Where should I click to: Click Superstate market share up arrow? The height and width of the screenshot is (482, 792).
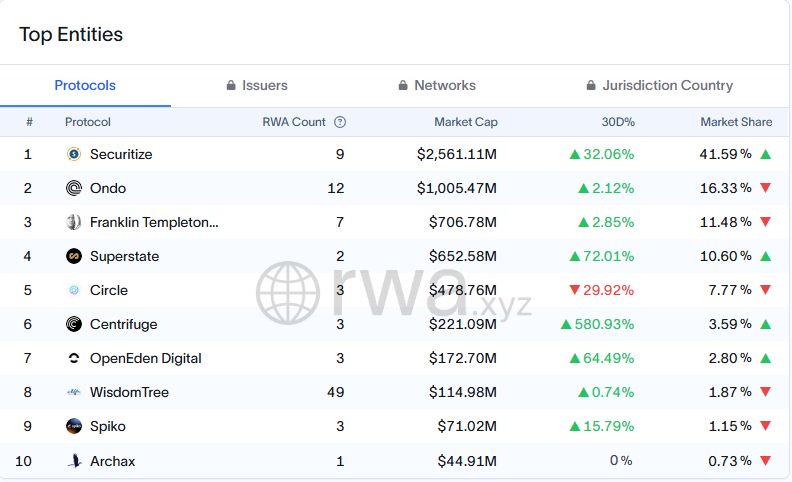click(x=766, y=256)
